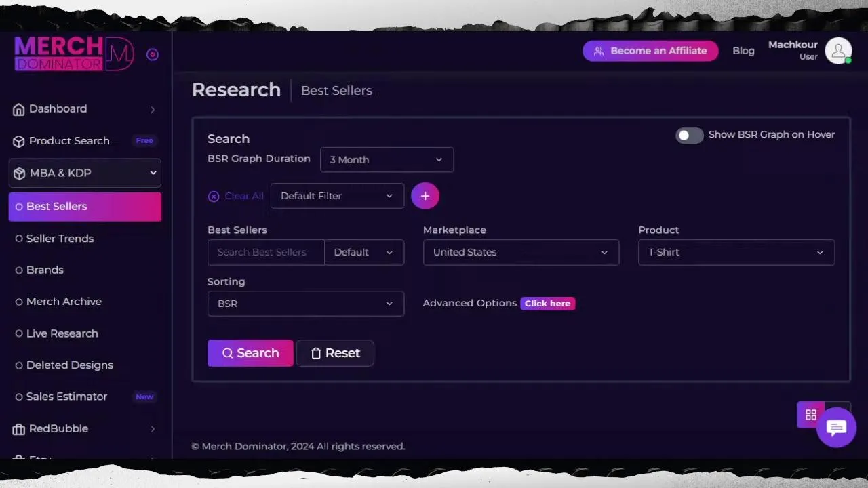Click the Search Best Sellers input field
868x488 pixels.
pos(266,252)
